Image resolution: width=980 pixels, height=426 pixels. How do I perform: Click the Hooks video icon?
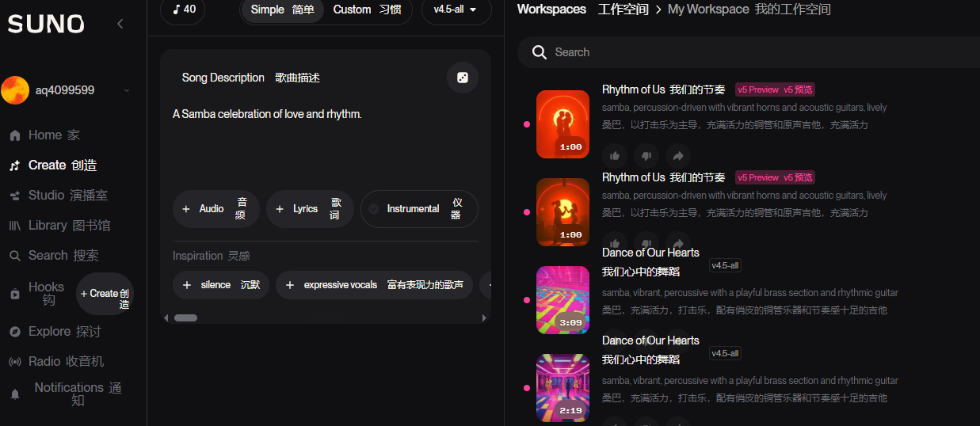tap(14, 295)
